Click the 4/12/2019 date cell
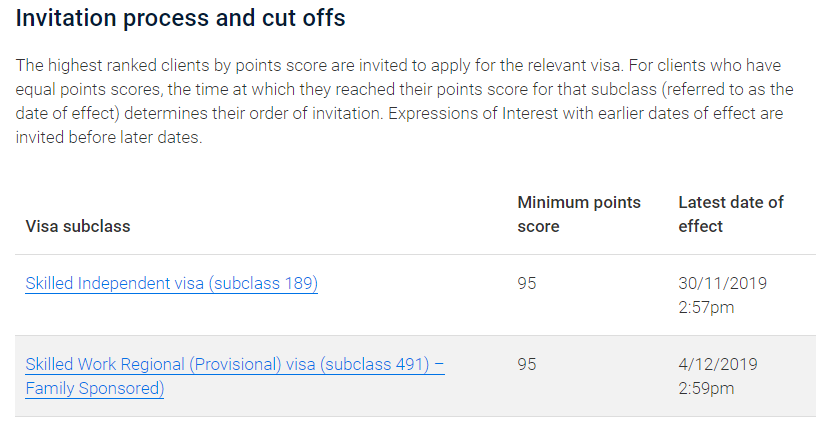830x424 pixels. (718, 365)
